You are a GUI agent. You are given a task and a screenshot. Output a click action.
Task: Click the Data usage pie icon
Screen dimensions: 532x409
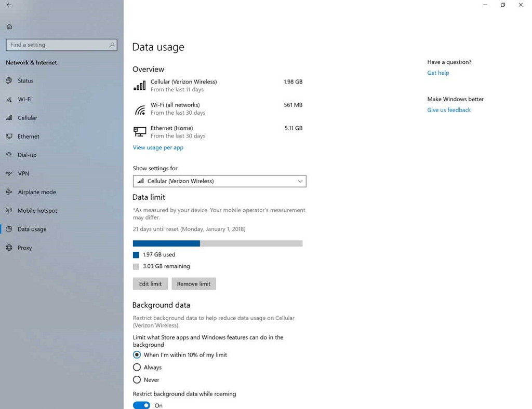[x=9, y=229]
